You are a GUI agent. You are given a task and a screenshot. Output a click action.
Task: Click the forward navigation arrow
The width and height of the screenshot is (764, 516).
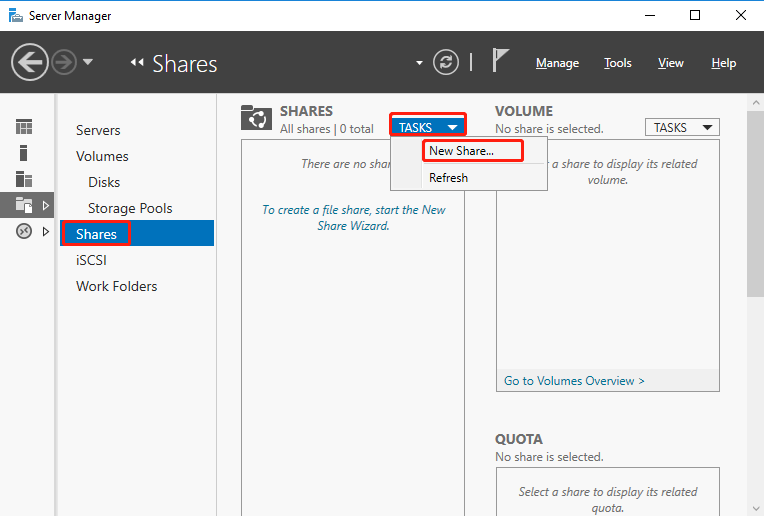click(x=64, y=63)
